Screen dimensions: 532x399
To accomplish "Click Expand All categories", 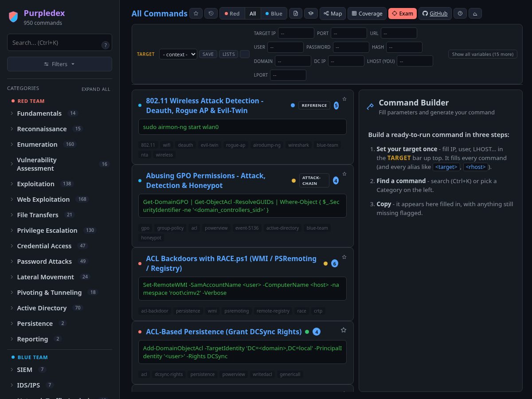I will (x=96, y=89).
